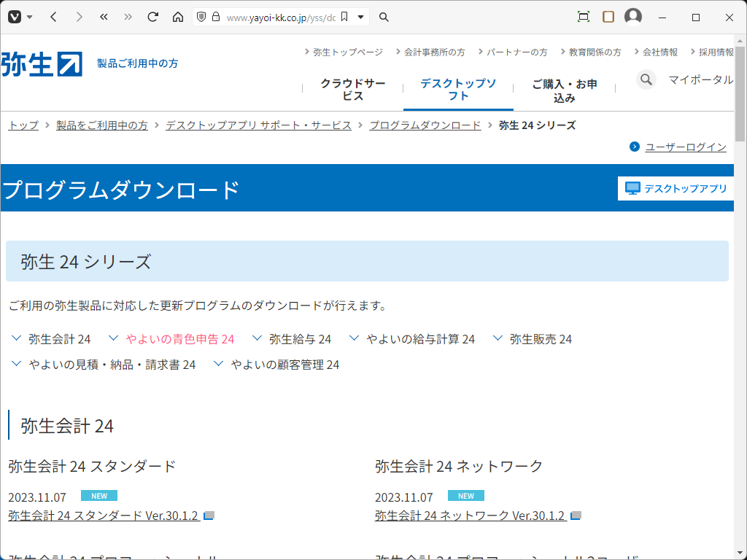Fast forward to next page
Image resolution: width=747 pixels, height=560 pixels.
128,17
